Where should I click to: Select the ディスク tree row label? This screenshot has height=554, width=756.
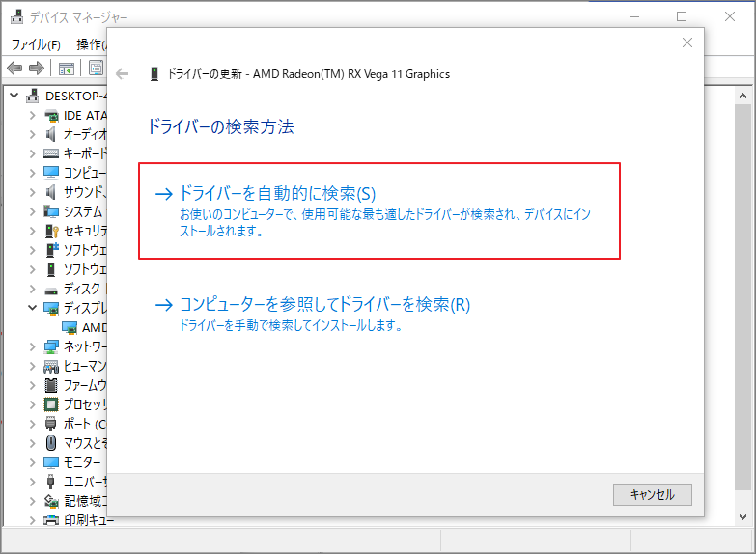pos(82,289)
